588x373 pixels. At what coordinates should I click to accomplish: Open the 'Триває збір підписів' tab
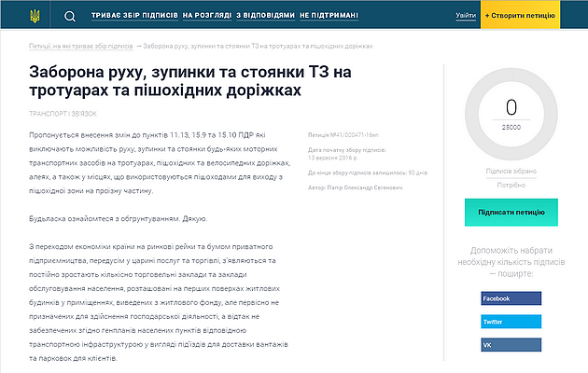(134, 15)
